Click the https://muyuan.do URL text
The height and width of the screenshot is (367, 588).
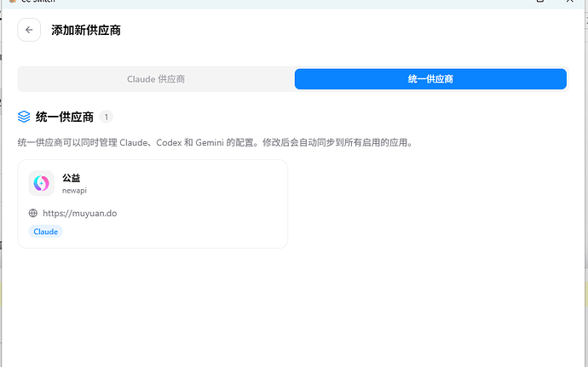click(80, 213)
